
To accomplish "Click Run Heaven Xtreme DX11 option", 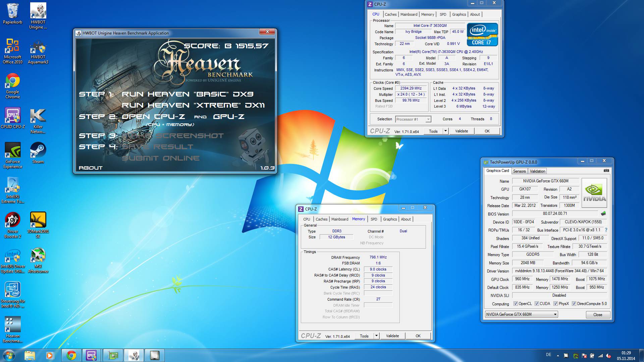I will click(x=193, y=105).
